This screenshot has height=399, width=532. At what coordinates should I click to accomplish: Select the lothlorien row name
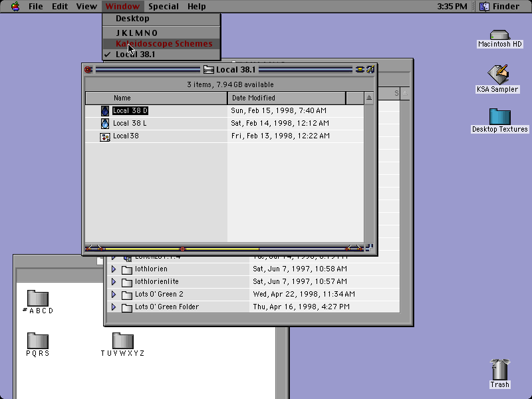pos(151,269)
